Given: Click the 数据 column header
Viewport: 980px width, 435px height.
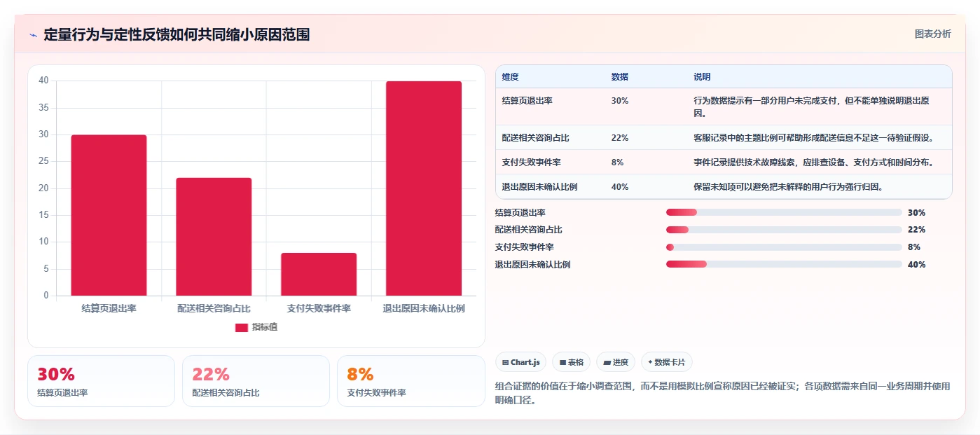Looking at the screenshot, I should pyautogui.click(x=620, y=77).
